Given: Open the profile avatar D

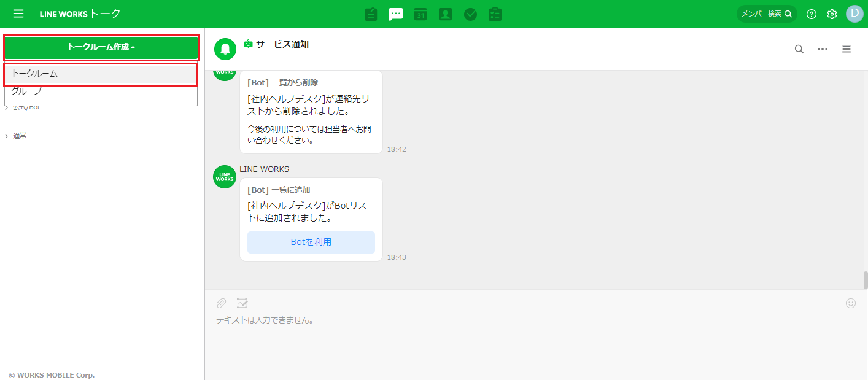Looking at the screenshot, I should coord(854,14).
